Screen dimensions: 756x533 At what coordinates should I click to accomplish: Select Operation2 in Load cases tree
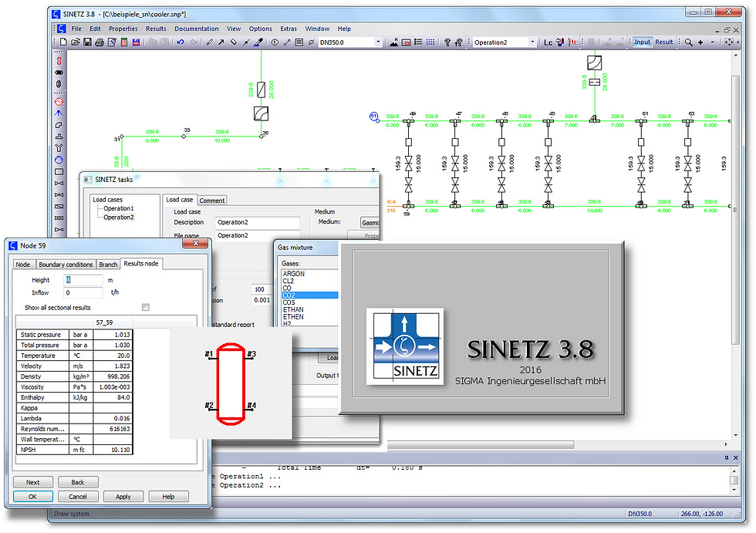119,218
